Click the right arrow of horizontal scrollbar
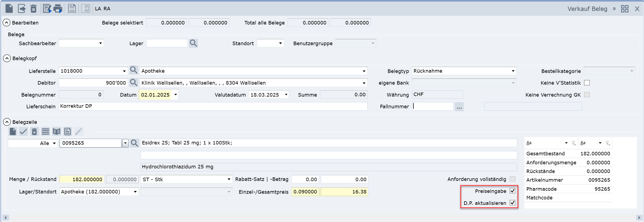 click(x=639, y=218)
